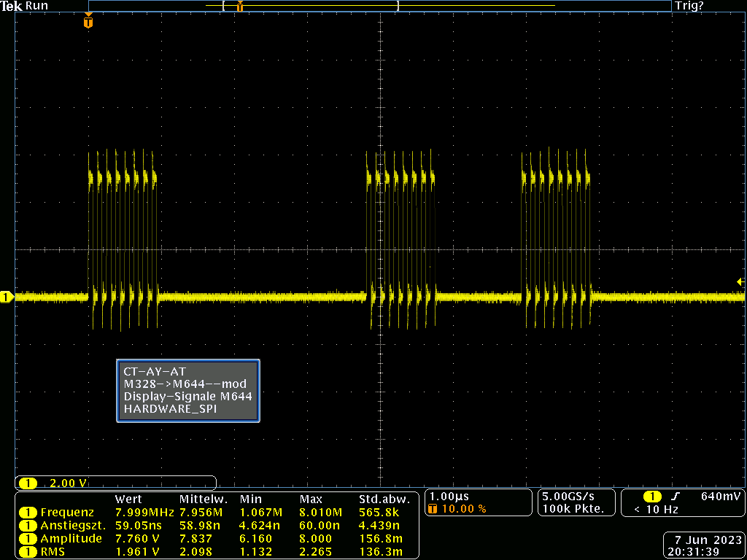Click the 5.00GS/s sample rate readout

pyautogui.click(x=568, y=496)
